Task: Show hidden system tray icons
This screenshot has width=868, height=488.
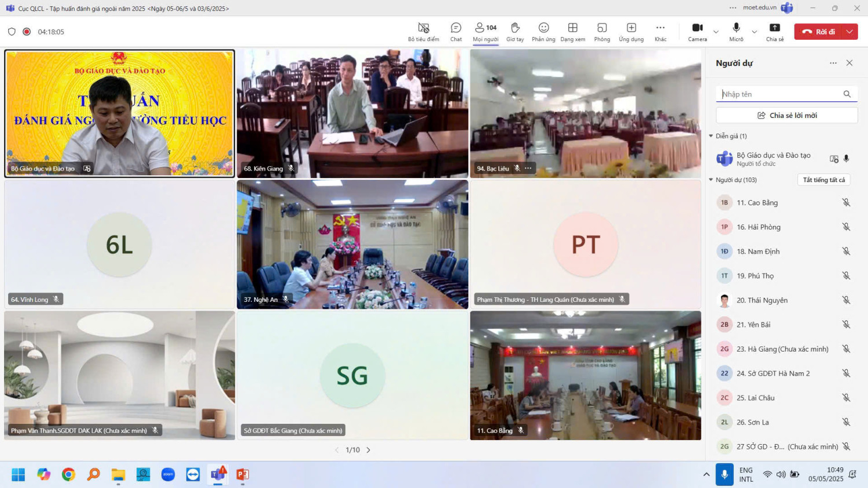Action: (x=706, y=475)
